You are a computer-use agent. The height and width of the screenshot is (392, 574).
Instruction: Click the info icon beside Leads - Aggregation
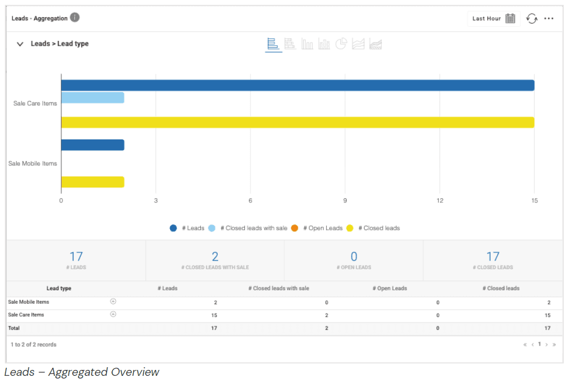[x=75, y=18]
